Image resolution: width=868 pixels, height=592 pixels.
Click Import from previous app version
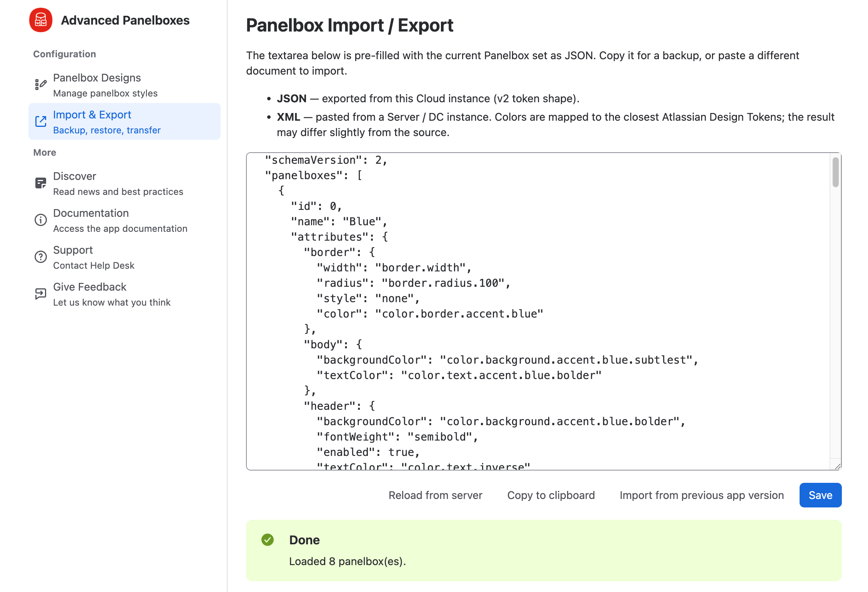[702, 495]
